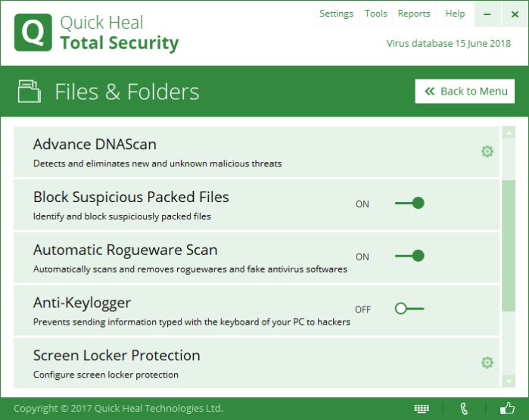Select the Block Suspicious Packed Files title
Screen dimensions: 529x420
pyautogui.click(x=131, y=197)
